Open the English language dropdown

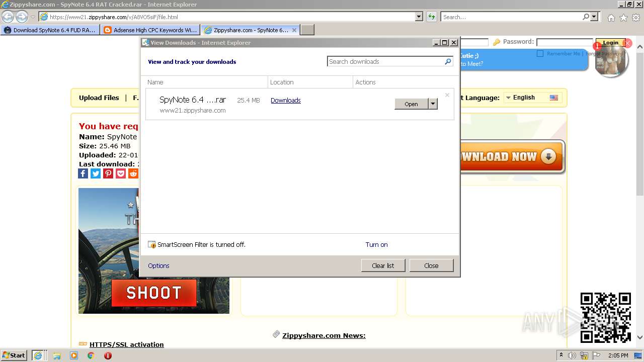pyautogui.click(x=532, y=98)
